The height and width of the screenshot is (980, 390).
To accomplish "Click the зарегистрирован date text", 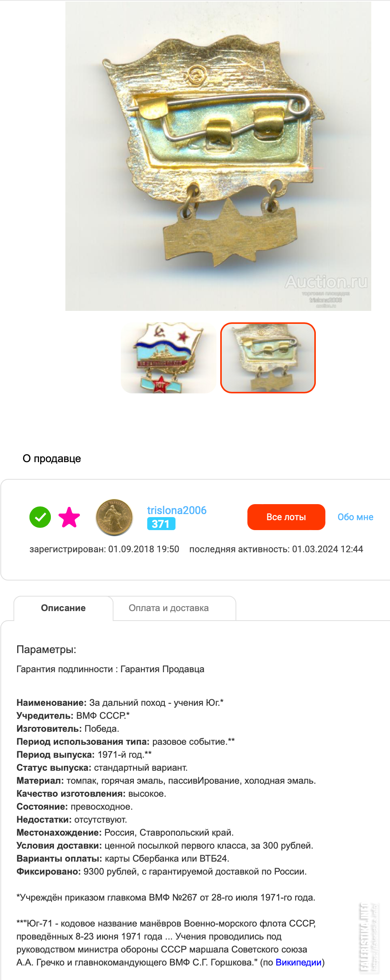I will (104, 549).
